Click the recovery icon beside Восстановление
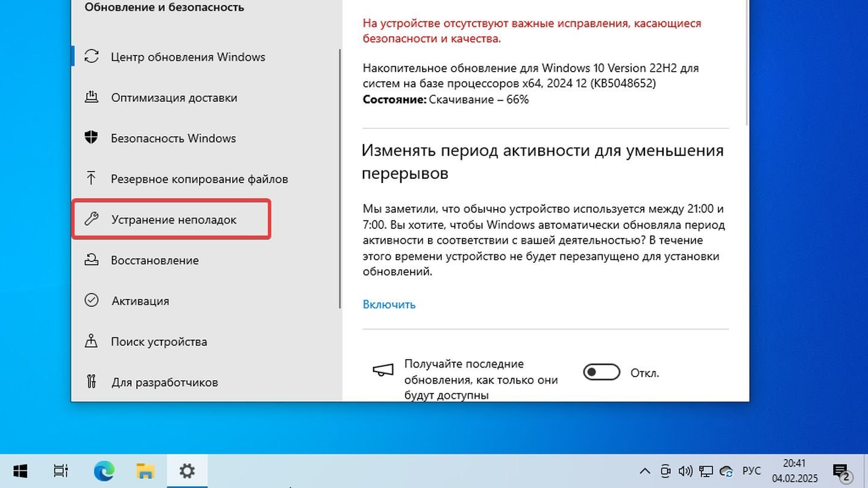This screenshot has height=488, width=868. pyautogui.click(x=91, y=260)
